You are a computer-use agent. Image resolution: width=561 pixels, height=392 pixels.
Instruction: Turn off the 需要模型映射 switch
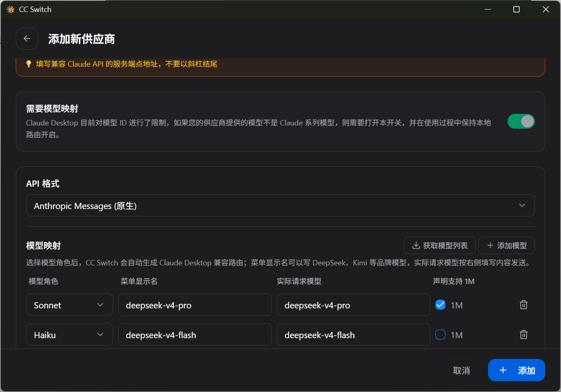tap(521, 121)
